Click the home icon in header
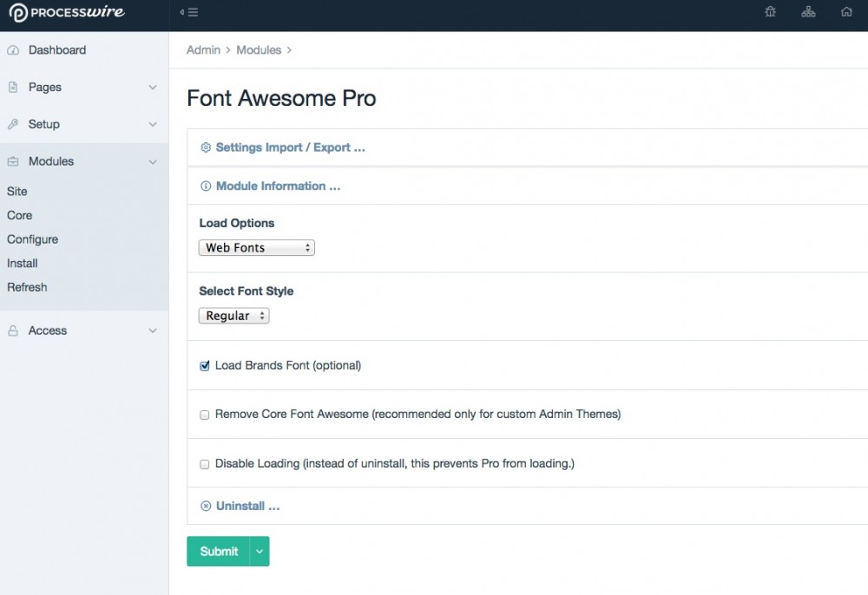The height and width of the screenshot is (595, 868). click(846, 12)
